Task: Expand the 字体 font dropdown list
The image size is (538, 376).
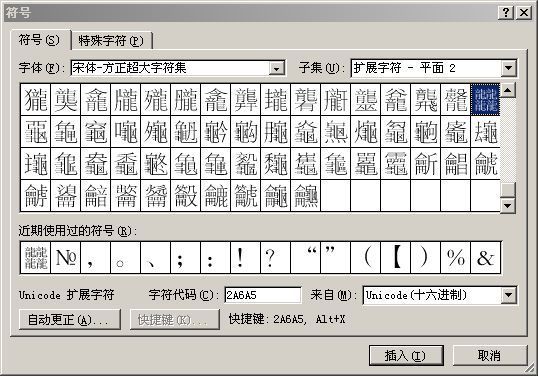Action: [276, 68]
